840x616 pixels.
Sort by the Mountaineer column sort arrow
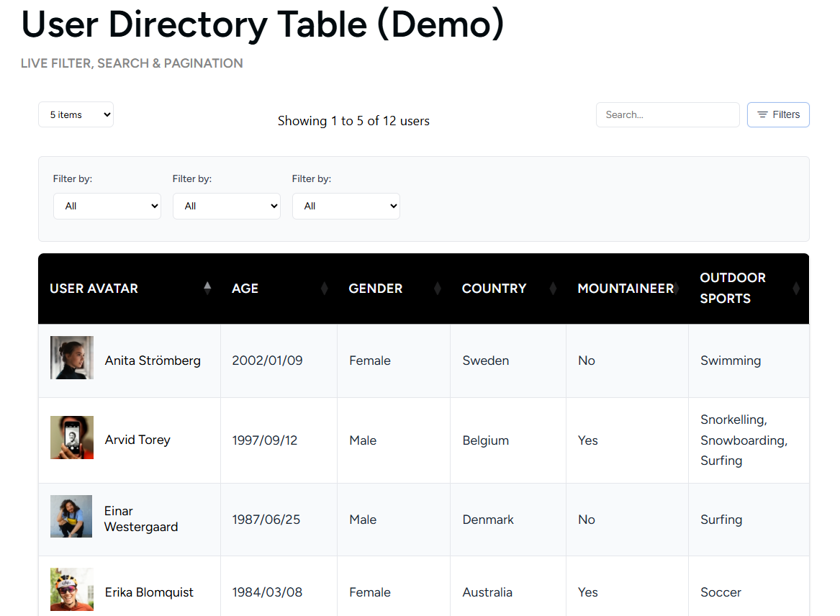[x=677, y=288]
